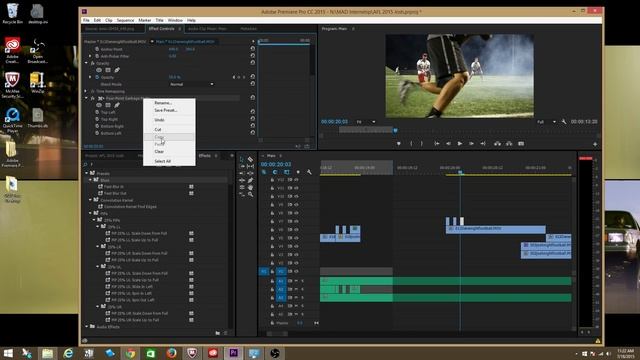The image size is (640, 360).
Task: Add marker in Program monitor transport
Action: 399,144
